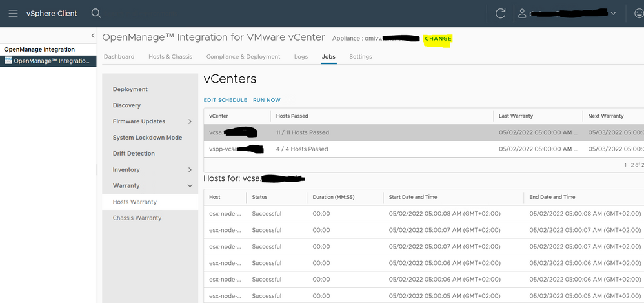Viewport: 644px width, 303px height.
Task: Select OpenManage Integration item in sidebar
Action: click(48, 61)
